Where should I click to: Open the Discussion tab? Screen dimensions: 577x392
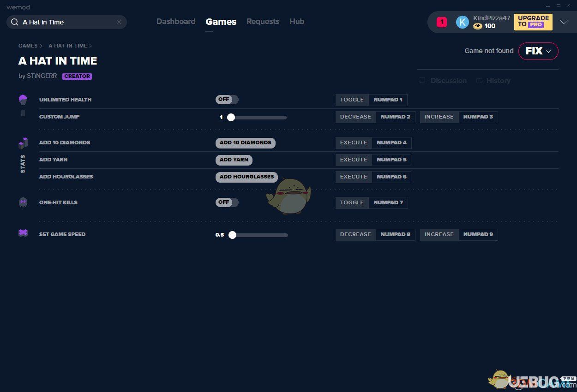pyautogui.click(x=443, y=81)
